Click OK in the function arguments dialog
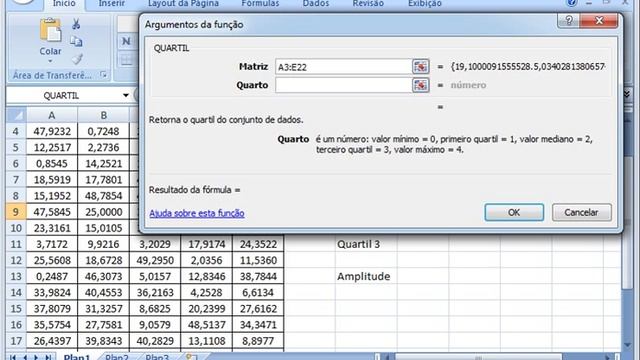 click(x=514, y=213)
